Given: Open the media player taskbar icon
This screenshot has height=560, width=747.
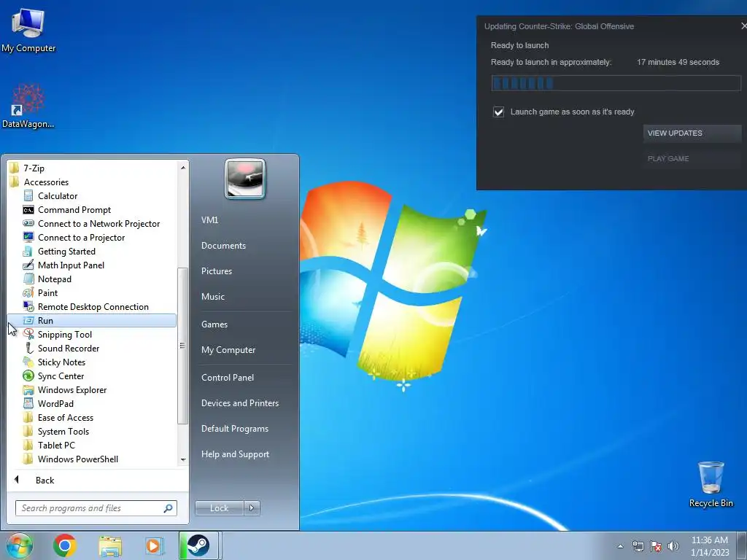Looking at the screenshot, I should coord(154,545).
